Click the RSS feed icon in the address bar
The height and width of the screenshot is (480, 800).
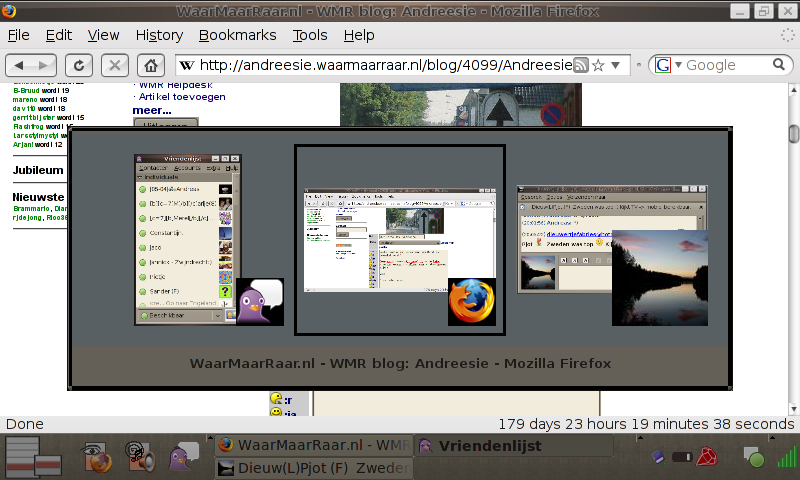(580, 66)
